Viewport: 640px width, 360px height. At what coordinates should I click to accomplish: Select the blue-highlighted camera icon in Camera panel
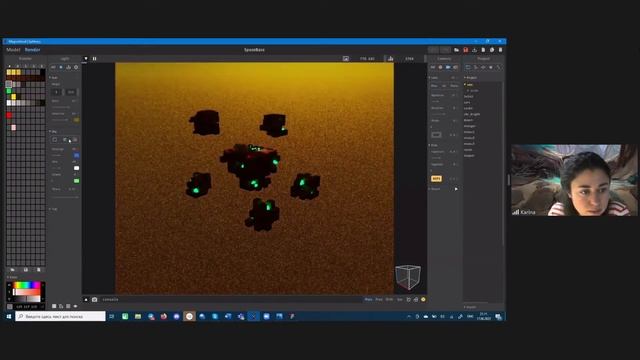click(x=448, y=67)
